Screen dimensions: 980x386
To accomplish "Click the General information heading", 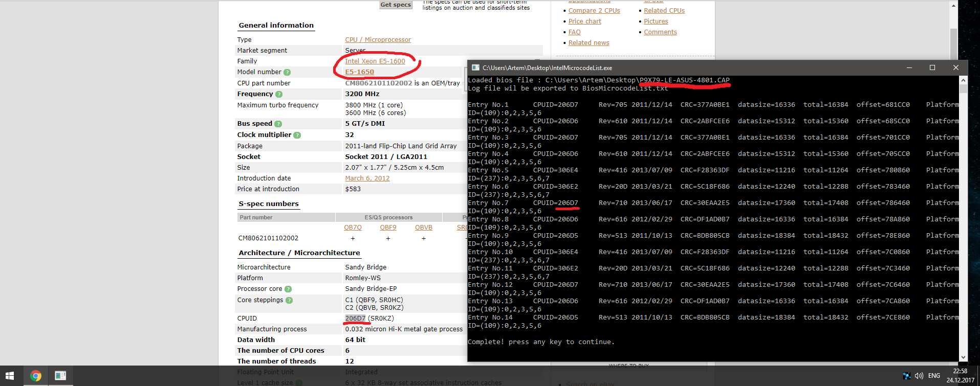I will point(276,26).
